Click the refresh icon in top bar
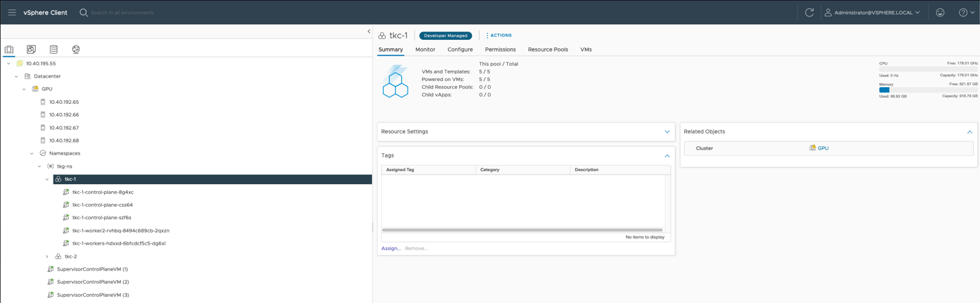Screen dimensions: 980x303 (809, 12)
